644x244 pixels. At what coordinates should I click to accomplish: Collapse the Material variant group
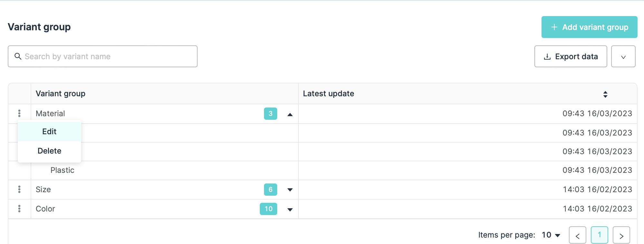click(x=290, y=114)
